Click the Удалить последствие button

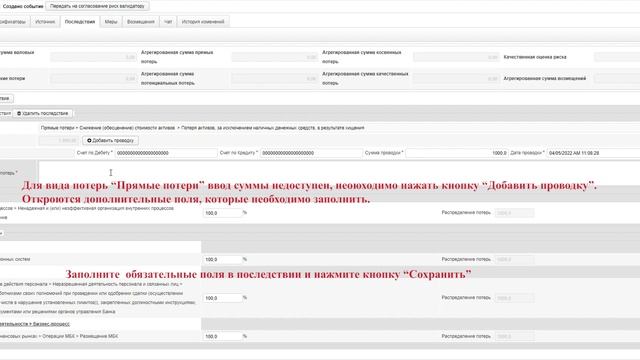pyautogui.click(x=42, y=113)
